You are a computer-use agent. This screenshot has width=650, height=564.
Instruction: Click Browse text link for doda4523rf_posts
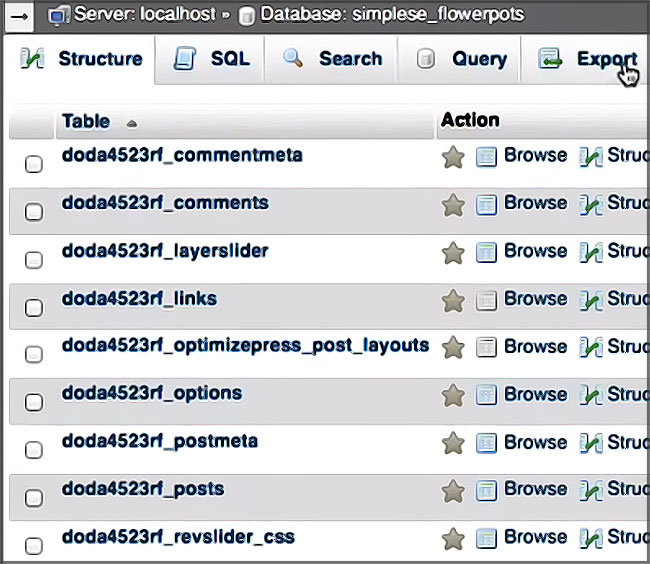535,489
